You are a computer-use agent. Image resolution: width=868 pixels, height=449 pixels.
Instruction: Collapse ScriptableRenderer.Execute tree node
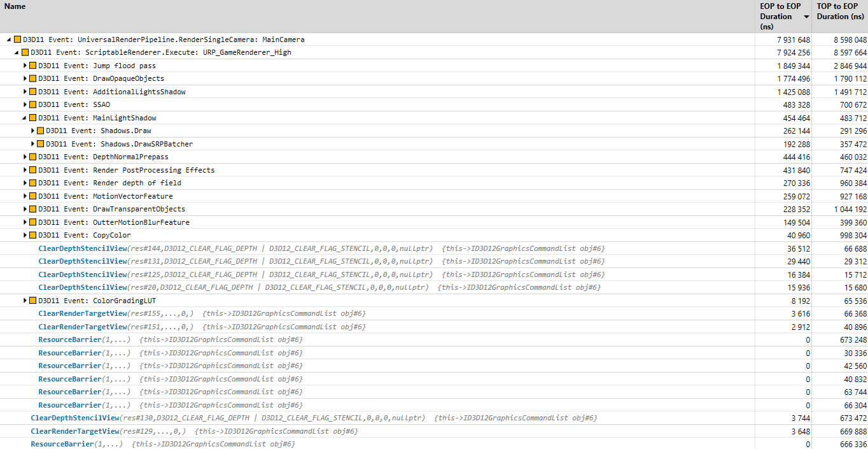coord(17,52)
